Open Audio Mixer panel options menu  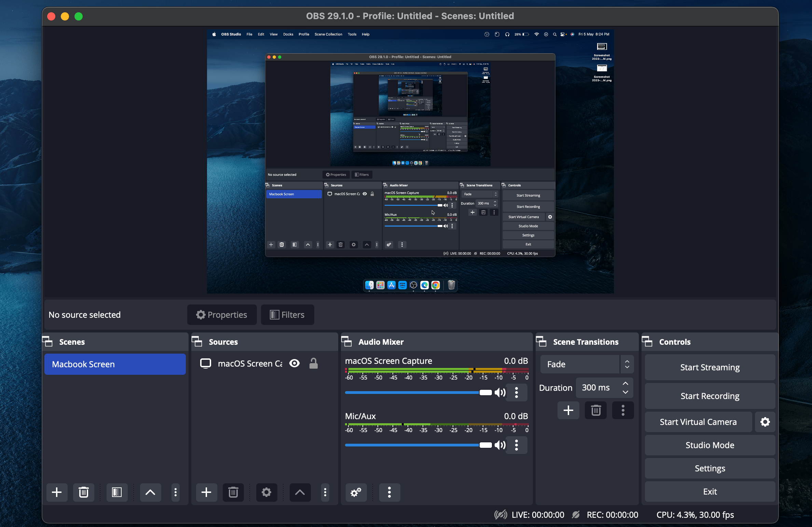coord(389,492)
